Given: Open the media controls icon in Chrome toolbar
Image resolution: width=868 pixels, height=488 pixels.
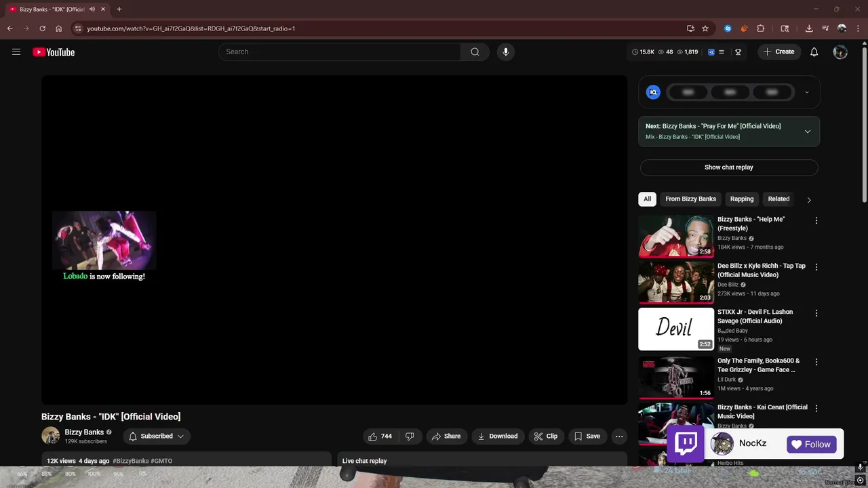Looking at the screenshot, I should (825, 28).
